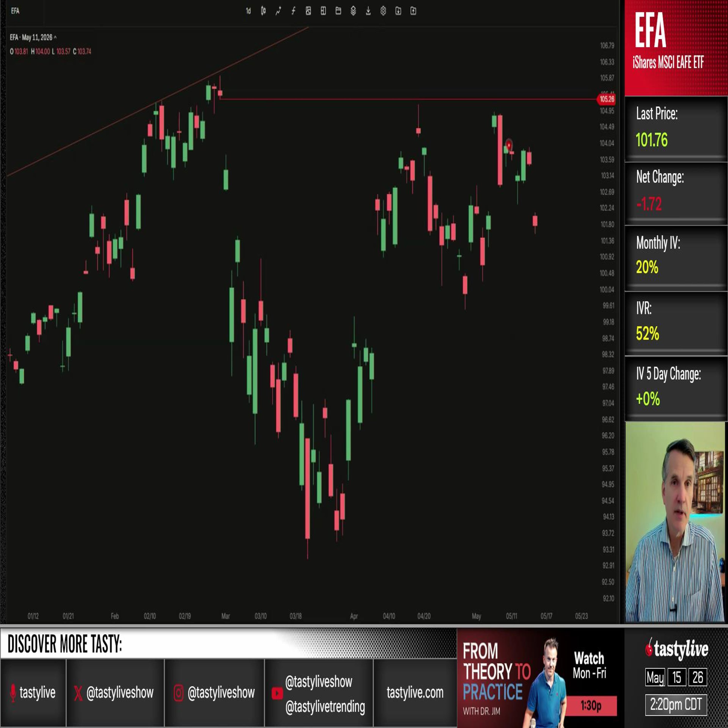Open the indicators function icon
Screen dimensions: 728x728
[x=293, y=11]
